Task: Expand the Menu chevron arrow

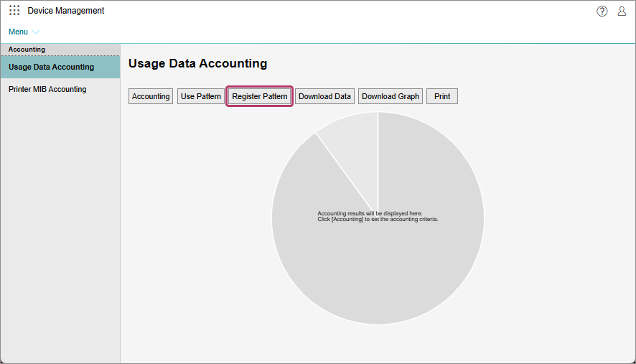Action: (x=36, y=32)
